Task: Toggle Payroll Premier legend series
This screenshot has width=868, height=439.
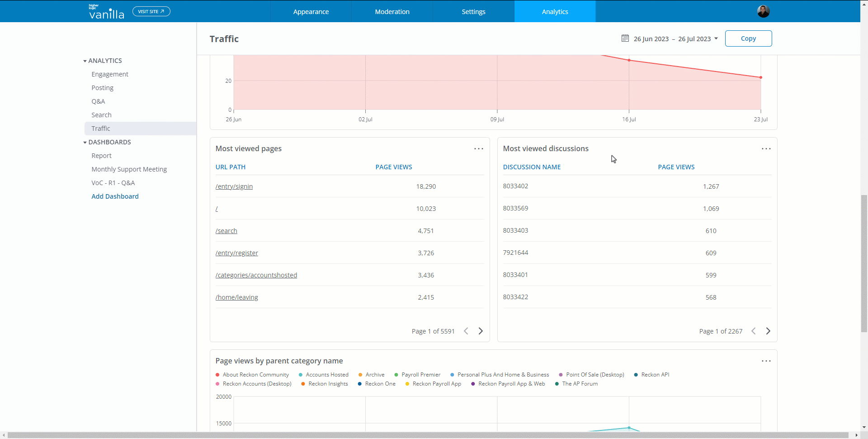Action: click(x=417, y=375)
